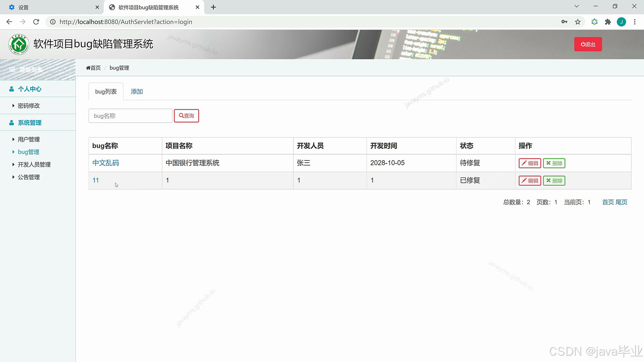
Task: Focus the bug名称 search field
Action: click(130, 116)
